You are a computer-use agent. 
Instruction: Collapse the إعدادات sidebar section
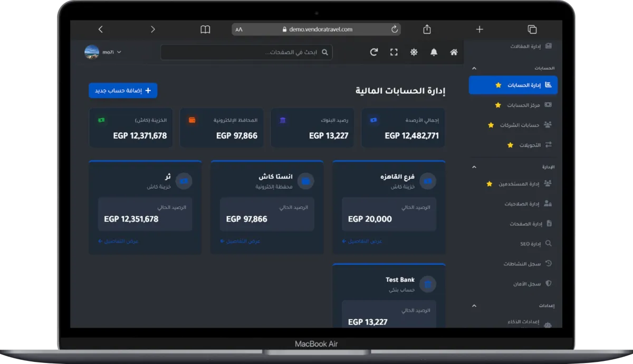(474, 305)
